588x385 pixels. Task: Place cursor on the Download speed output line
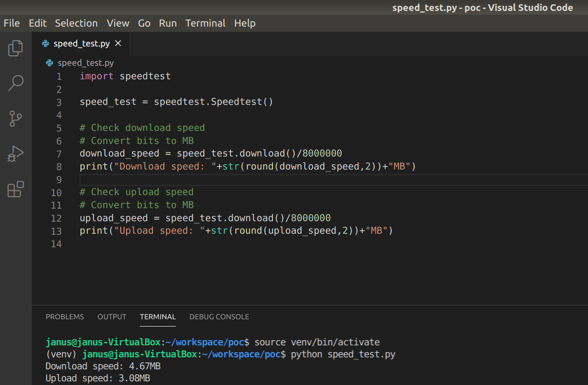click(x=102, y=366)
